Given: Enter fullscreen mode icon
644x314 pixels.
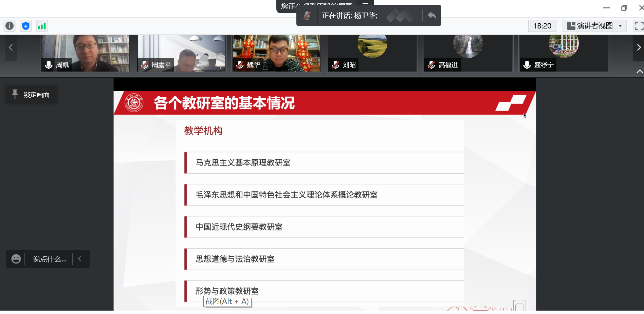Looking at the screenshot, I should pos(639,26).
